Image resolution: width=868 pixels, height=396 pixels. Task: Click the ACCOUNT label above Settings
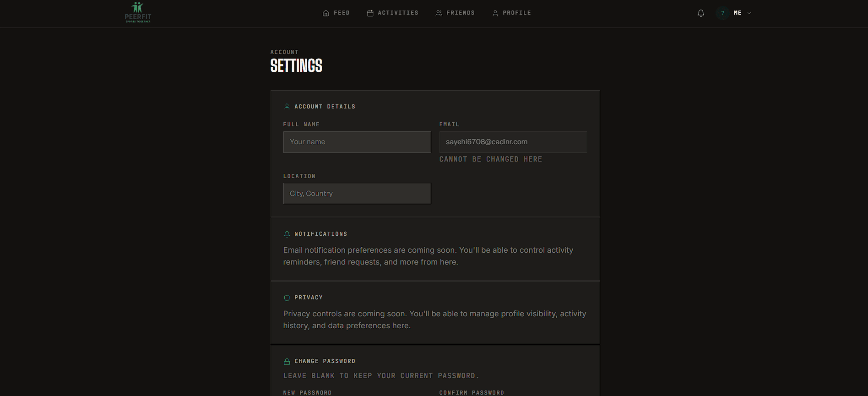[284, 52]
